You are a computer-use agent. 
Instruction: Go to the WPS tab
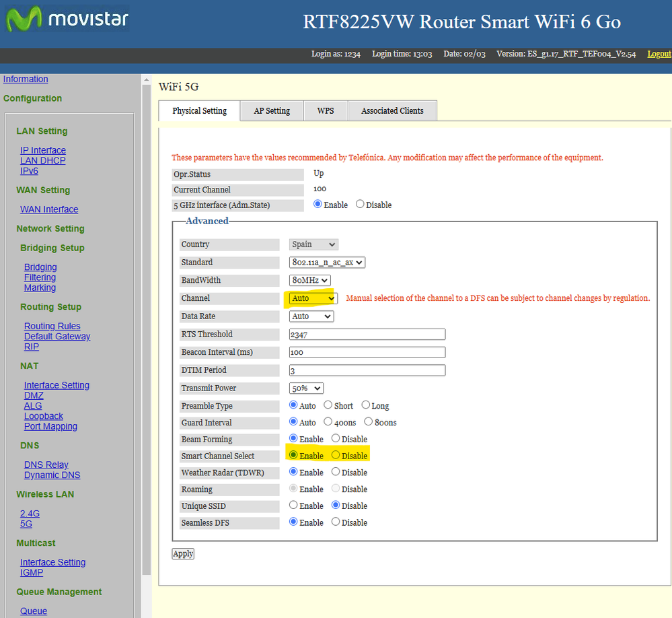point(326,111)
